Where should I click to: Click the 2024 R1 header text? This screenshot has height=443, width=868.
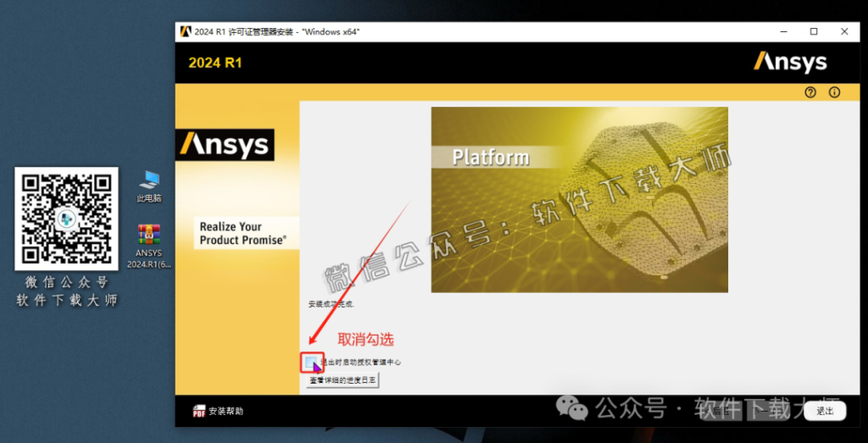tap(215, 63)
